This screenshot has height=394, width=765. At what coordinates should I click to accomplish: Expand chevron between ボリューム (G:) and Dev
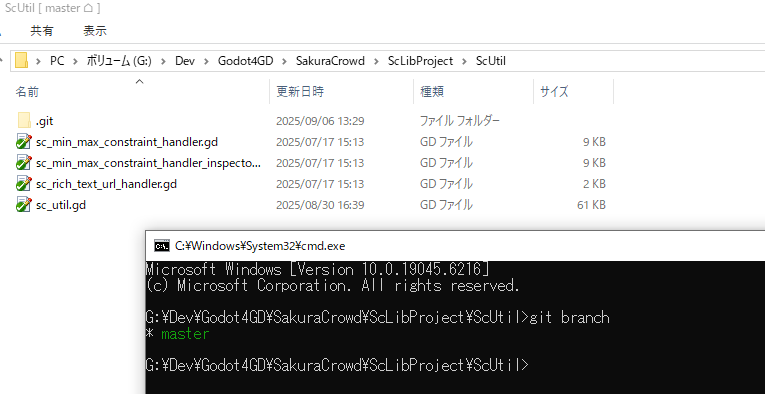pos(164,61)
